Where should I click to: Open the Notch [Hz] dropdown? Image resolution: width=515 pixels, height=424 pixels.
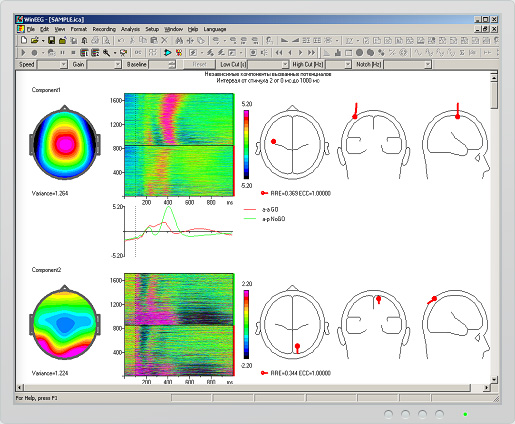(x=428, y=65)
